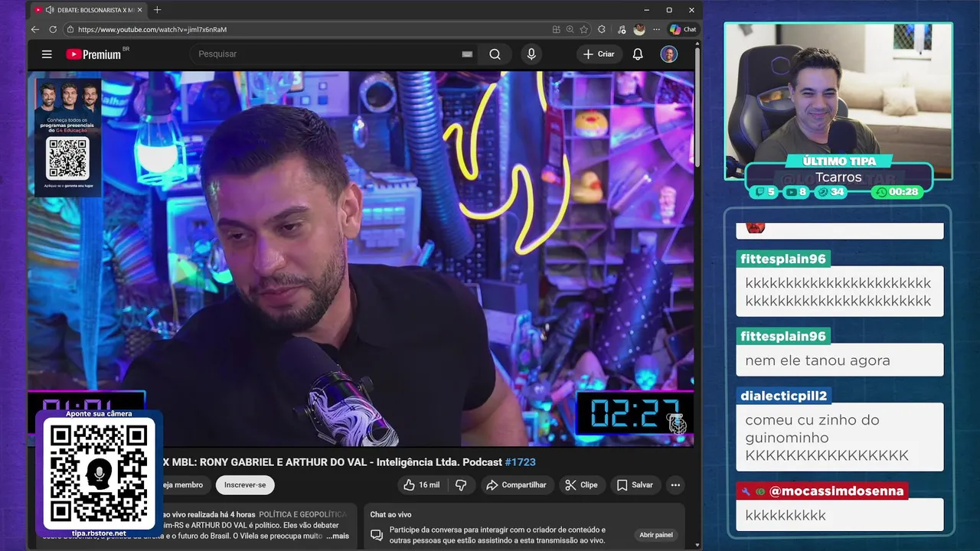
Task: Click the G4 Educação QR overlay card
Action: [x=67, y=138]
